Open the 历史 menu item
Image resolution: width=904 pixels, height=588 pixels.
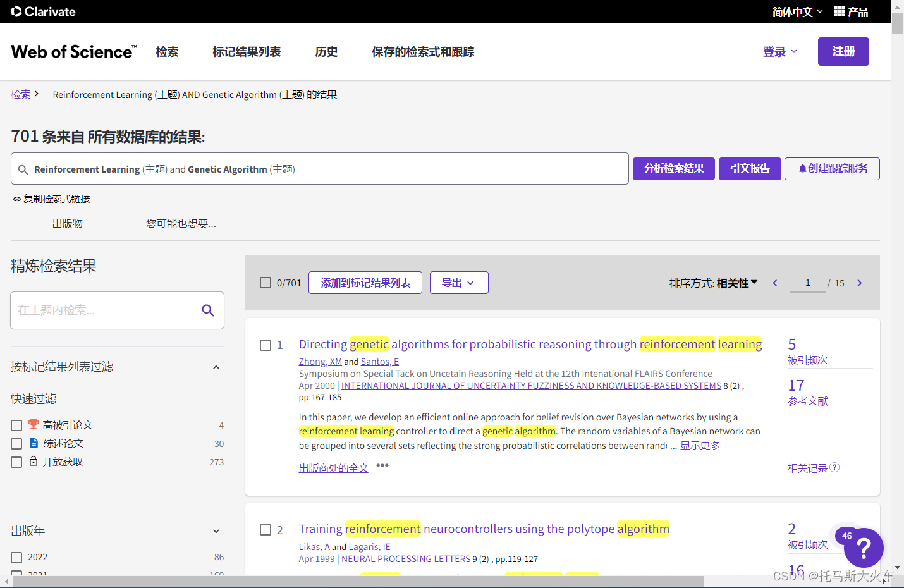coord(326,52)
